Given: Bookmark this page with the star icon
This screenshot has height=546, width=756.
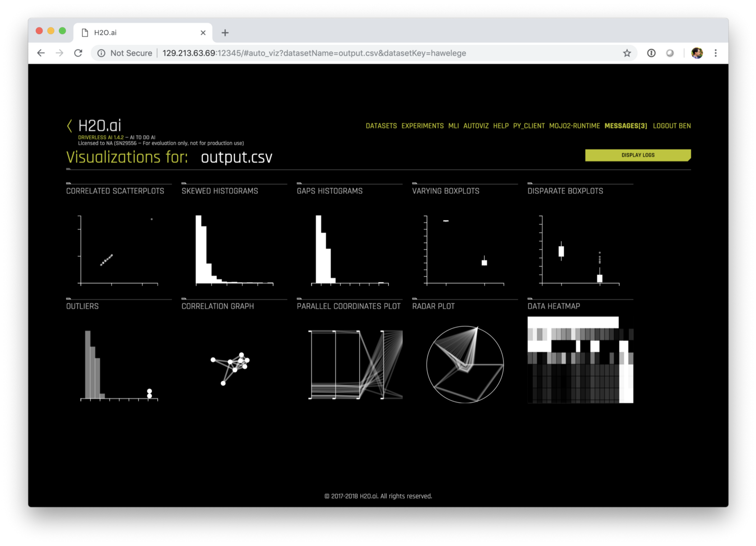Looking at the screenshot, I should [x=627, y=53].
